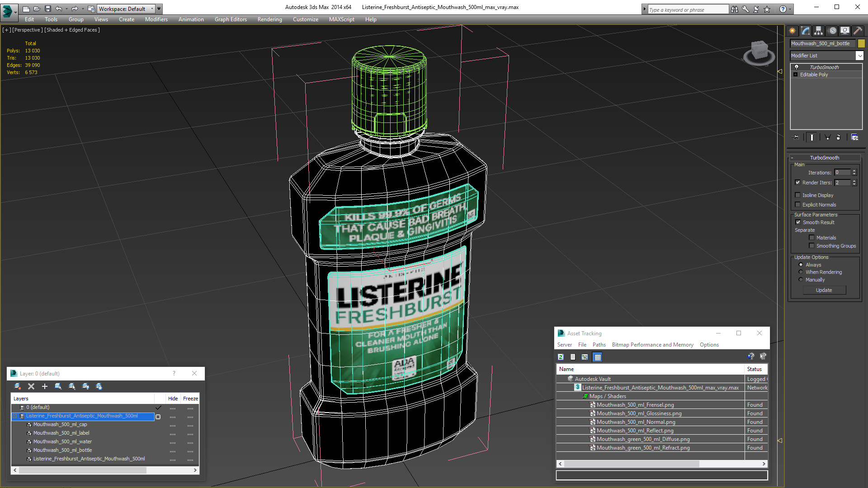Select When Rendering update option
The height and width of the screenshot is (488, 868).
(801, 272)
